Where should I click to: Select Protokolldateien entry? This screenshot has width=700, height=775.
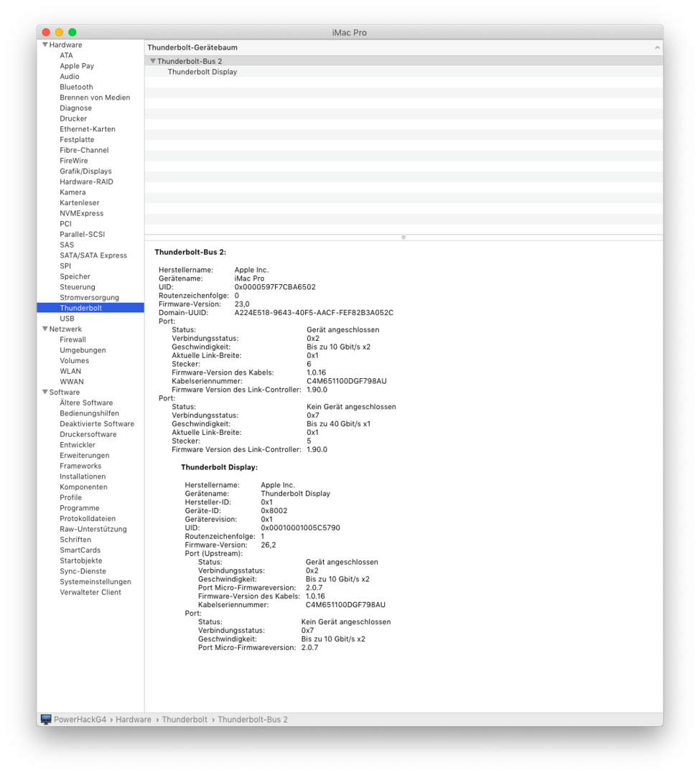[x=88, y=519]
